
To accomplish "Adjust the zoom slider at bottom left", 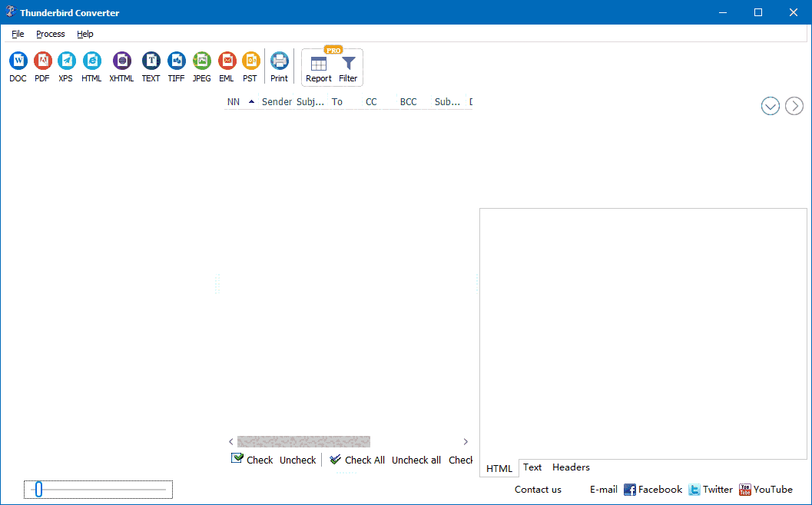I will 38,489.
